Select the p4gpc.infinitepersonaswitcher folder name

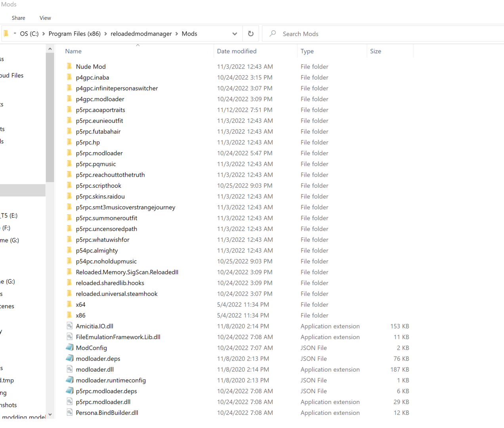click(x=117, y=88)
